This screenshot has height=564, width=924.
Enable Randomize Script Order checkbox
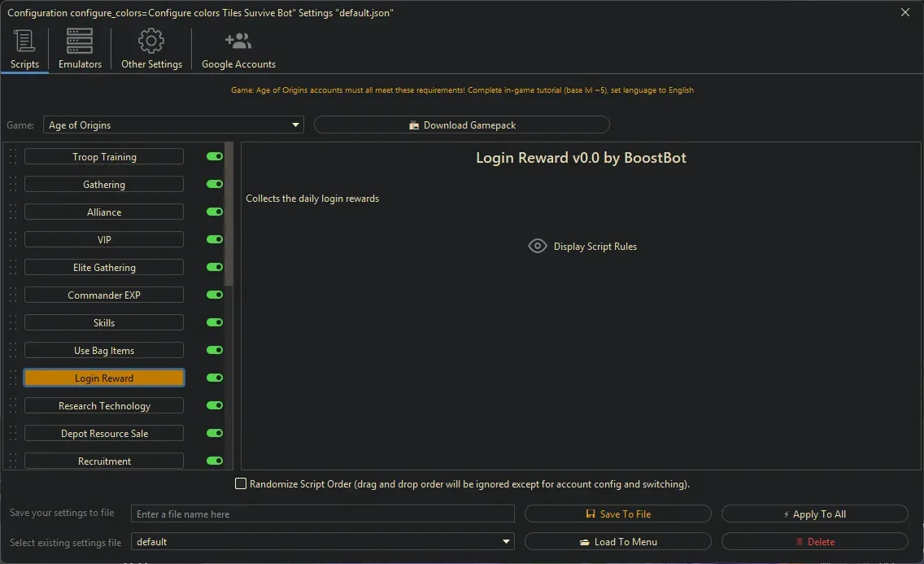tap(241, 483)
